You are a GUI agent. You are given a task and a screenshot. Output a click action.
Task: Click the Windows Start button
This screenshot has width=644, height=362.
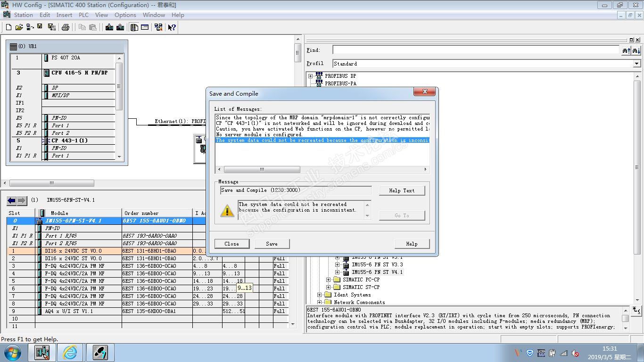pyautogui.click(x=12, y=353)
